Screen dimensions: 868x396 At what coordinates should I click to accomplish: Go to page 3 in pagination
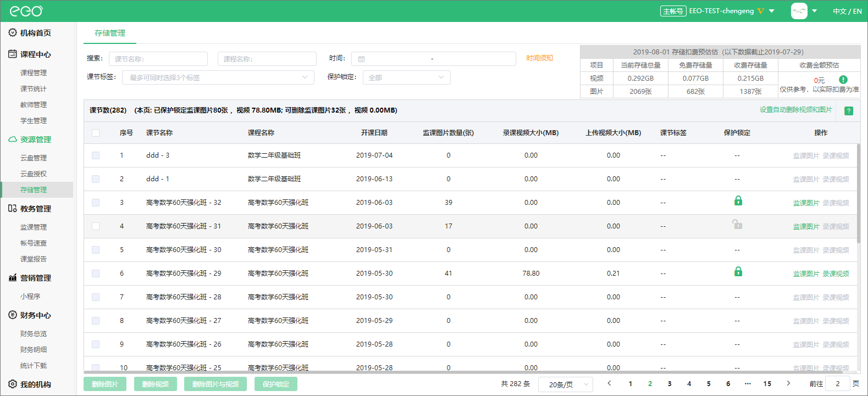coord(670,383)
